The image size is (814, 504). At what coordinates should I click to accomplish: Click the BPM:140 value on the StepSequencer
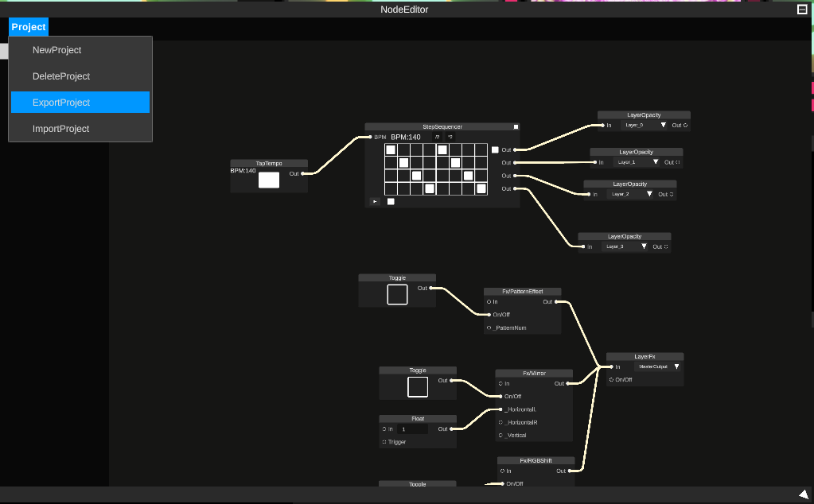[x=406, y=137]
